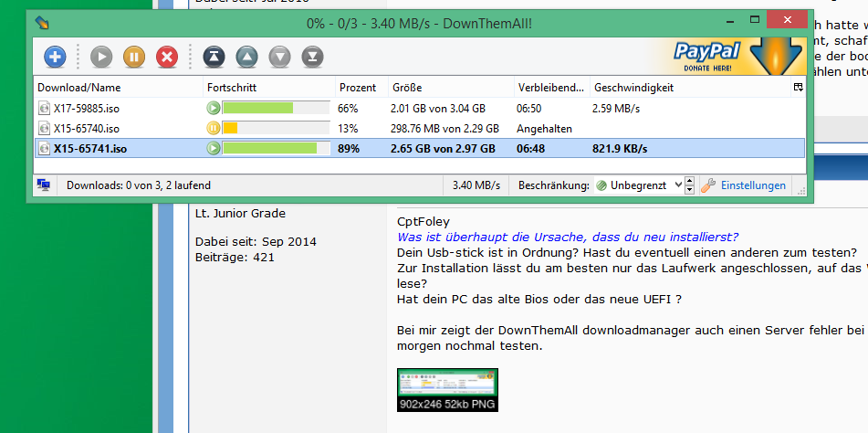Click '2.01 GB von 3.04 GB' size cell

(x=438, y=109)
